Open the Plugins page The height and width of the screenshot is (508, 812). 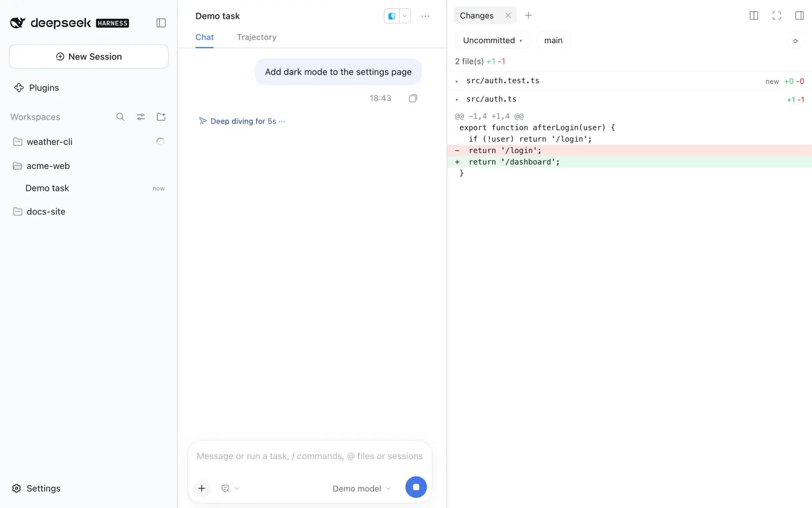(37, 88)
